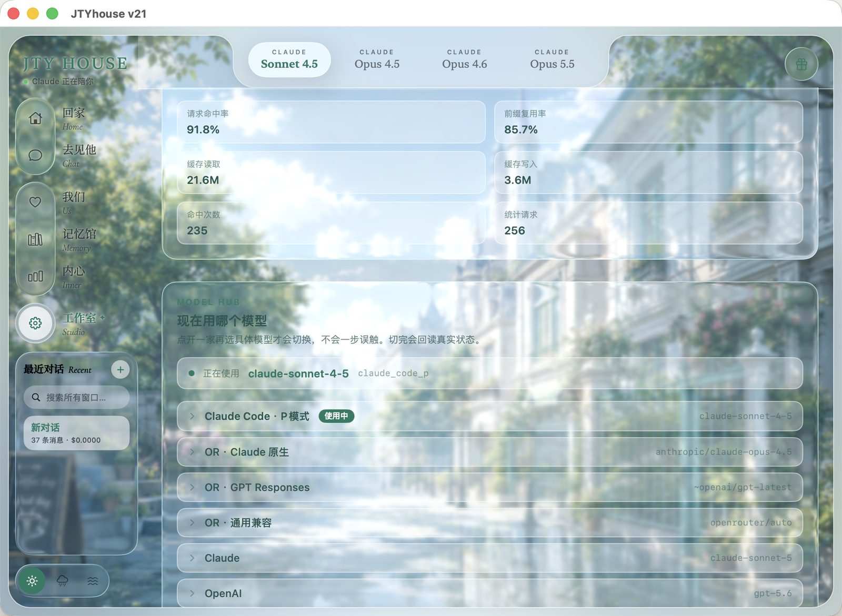Click the search all windows field

(76, 398)
